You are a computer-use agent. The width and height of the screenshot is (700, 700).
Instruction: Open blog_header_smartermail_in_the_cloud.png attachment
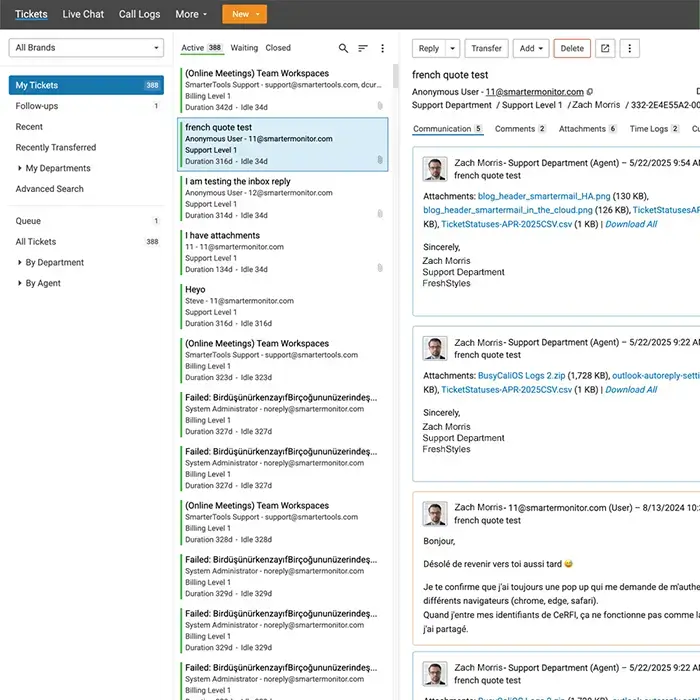coord(508,210)
